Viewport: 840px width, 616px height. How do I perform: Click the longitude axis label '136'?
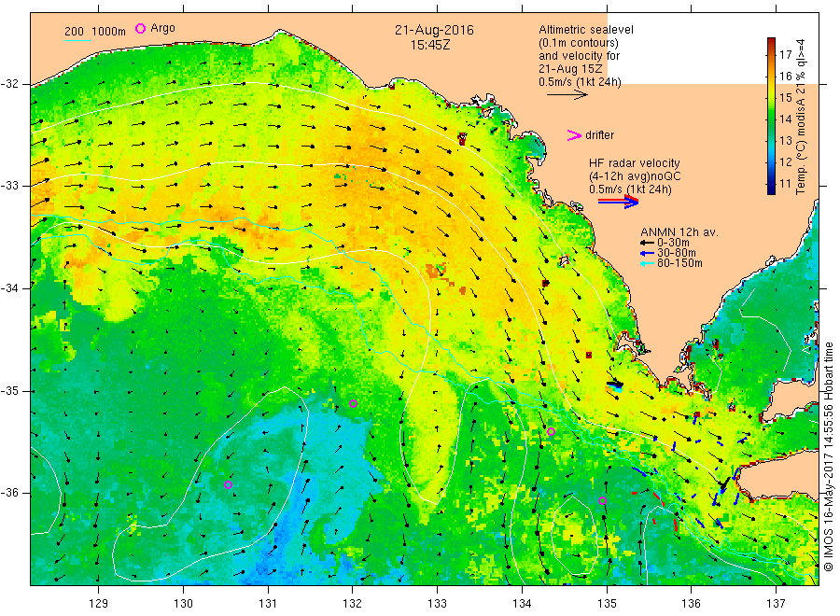[691, 604]
